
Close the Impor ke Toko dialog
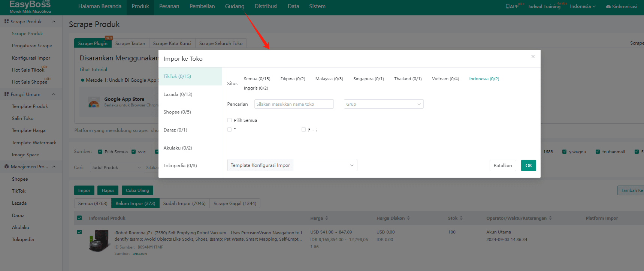533,57
